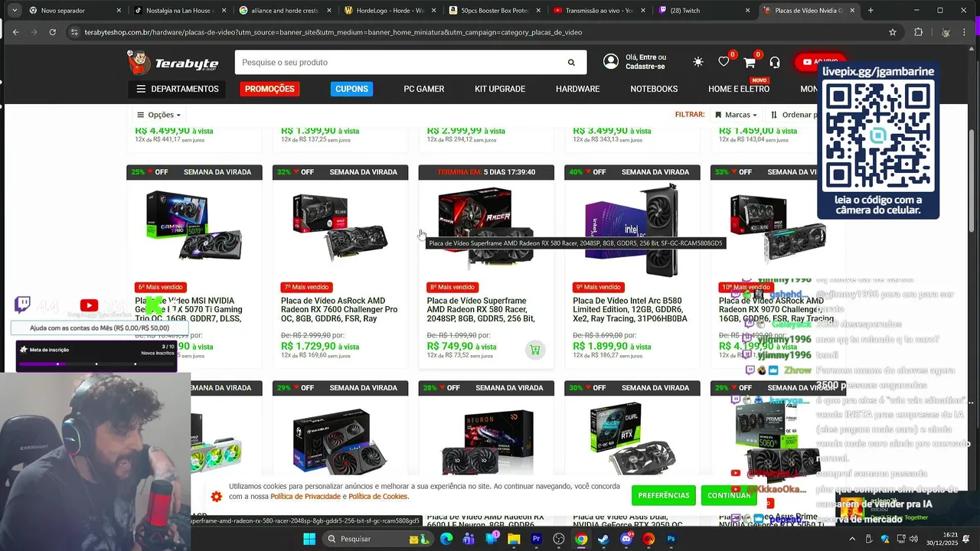Click the CONTINUAR cookie button
The width and height of the screenshot is (980, 551).
pyautogui.click(x=729, y=495)
